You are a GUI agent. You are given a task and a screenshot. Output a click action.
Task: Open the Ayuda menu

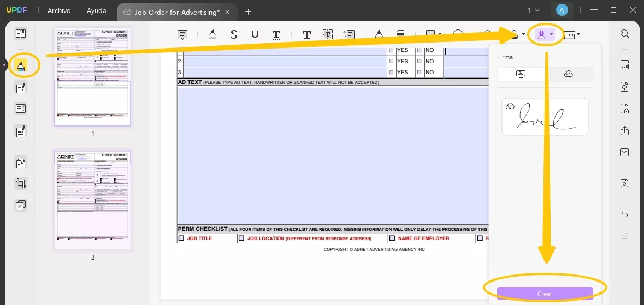coord(97,11)
